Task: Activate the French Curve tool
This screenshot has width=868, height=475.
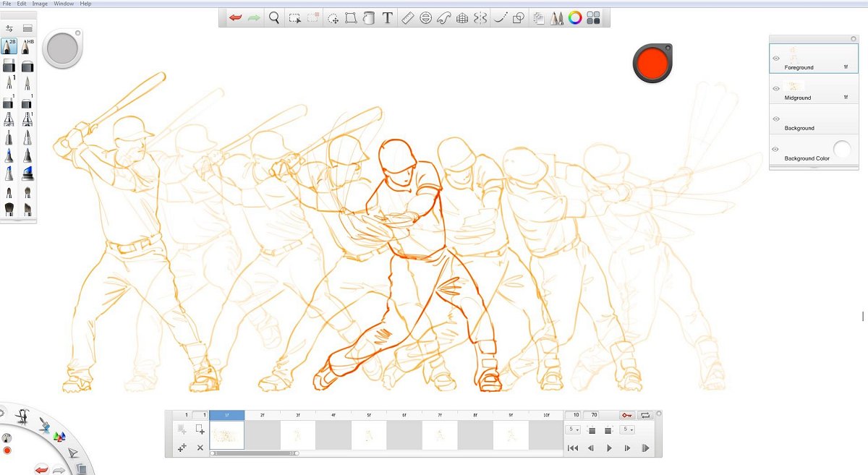Action: [x=444, y=19]
